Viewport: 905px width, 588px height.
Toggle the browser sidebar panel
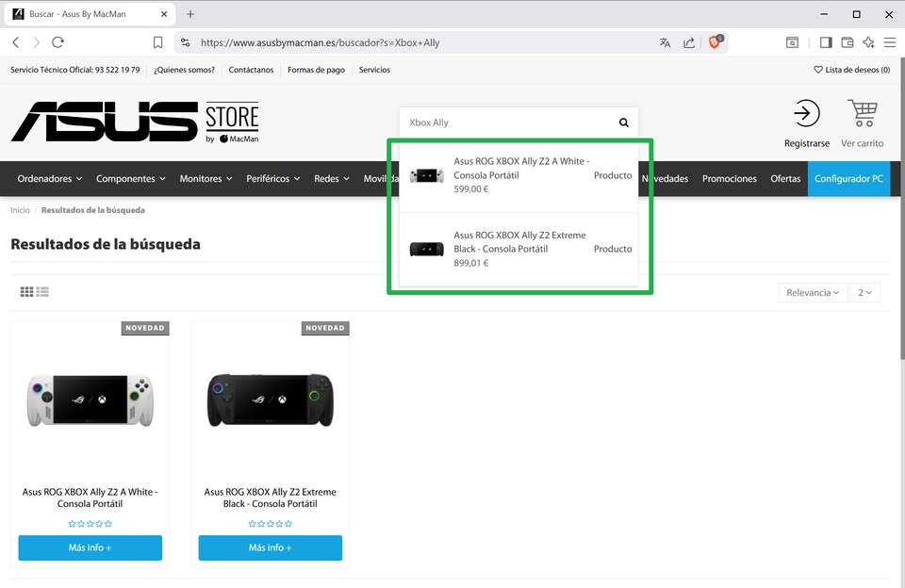[x=826, y=42]
